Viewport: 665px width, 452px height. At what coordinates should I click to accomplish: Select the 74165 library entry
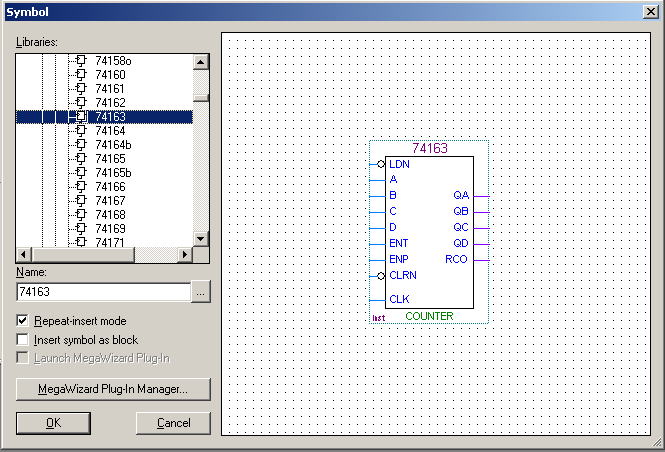point(110,159)
